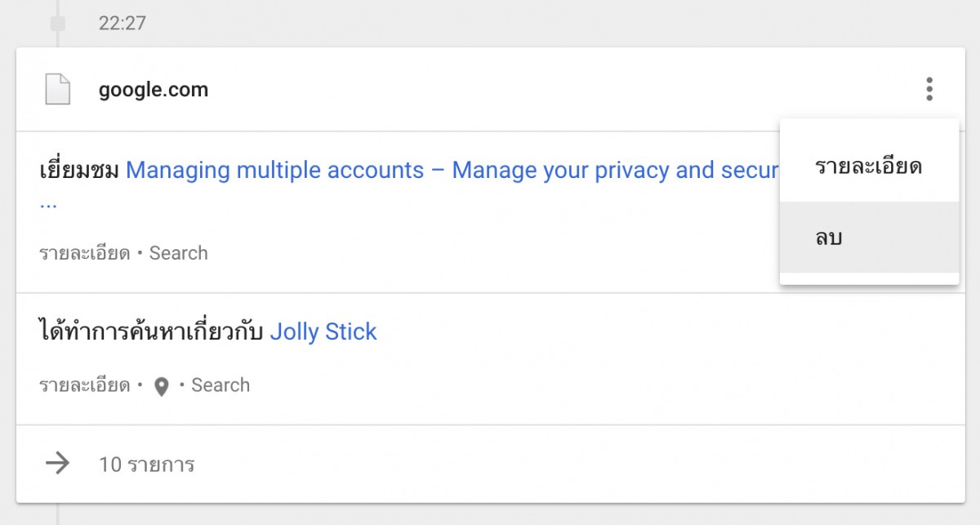Click the blue ellipsis continuing the truncated link
Viewport: 980px width, 525px height.
coord(48,203)
